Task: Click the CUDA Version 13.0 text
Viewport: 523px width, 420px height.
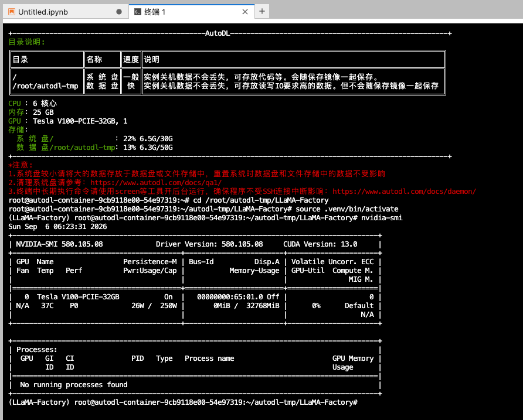Action: click(320, 244)
